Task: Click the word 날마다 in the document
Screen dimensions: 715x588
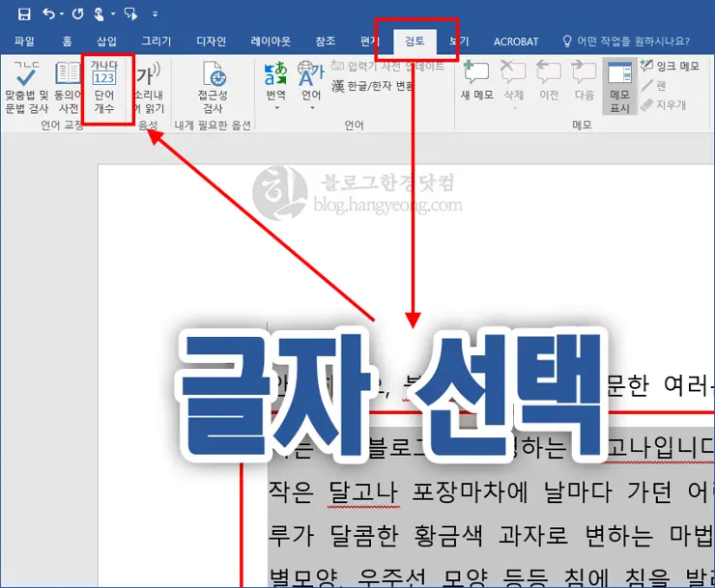Action: [578, 491]
